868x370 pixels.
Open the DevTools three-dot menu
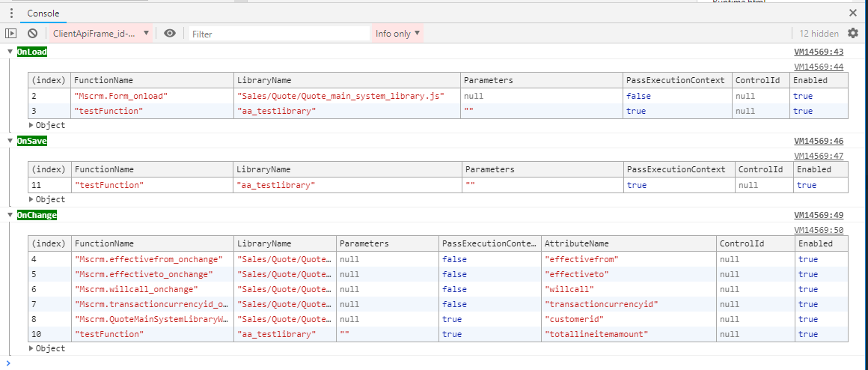pos(10,13)
